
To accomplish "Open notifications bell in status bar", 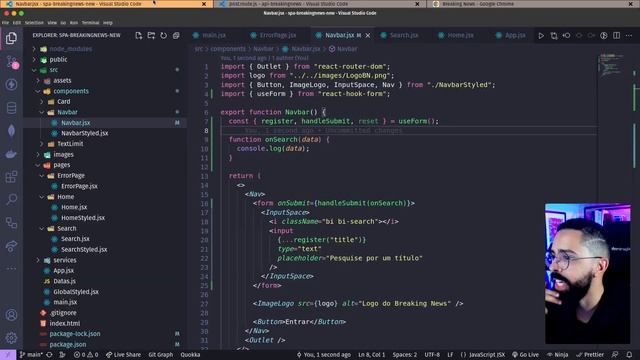I will tap(629, 355).
